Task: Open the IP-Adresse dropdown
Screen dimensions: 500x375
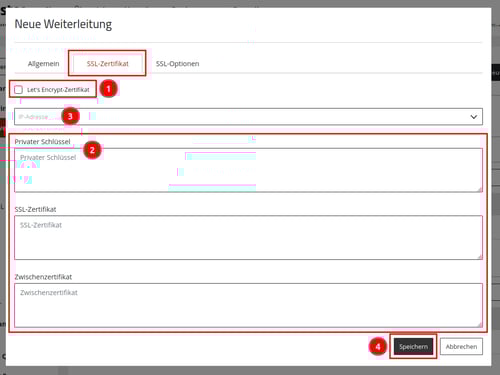Action: click(248, 117)
